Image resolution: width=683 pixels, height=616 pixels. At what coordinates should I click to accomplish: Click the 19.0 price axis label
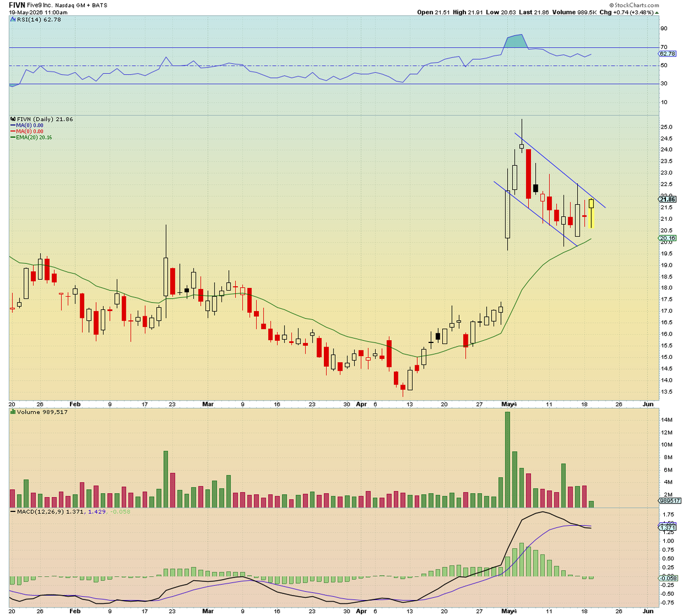(666, 265)
